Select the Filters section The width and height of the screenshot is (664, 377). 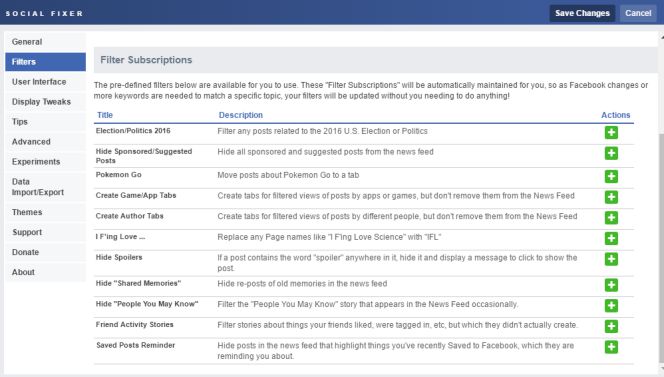[x=45, y=62]
